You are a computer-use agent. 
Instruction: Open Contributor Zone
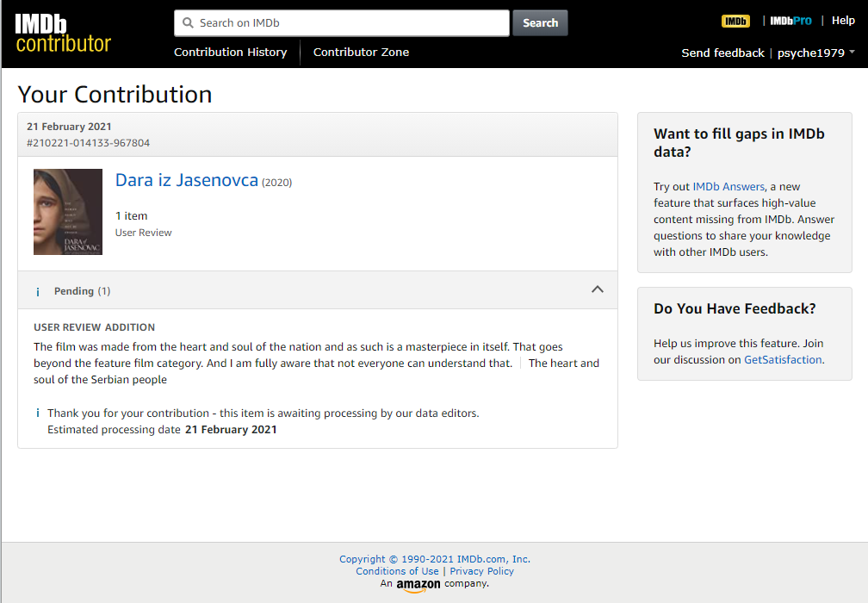click(x=361, y=52)
